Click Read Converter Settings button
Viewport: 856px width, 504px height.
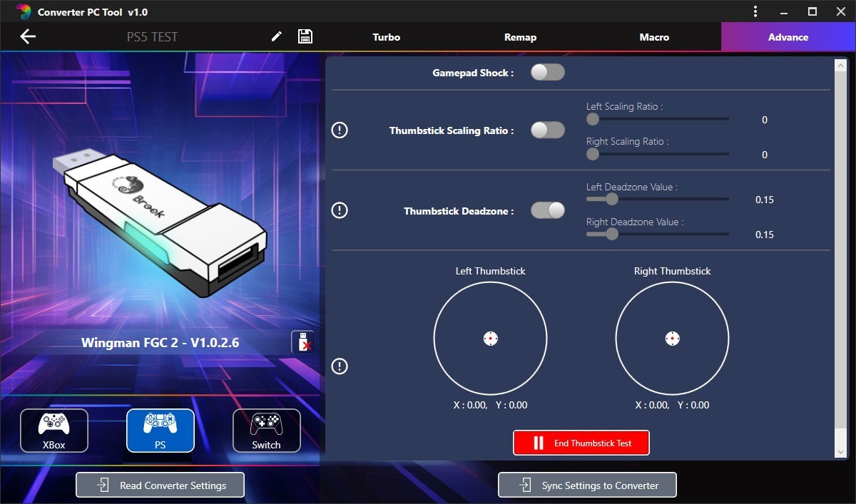click(x=160, y=485)
